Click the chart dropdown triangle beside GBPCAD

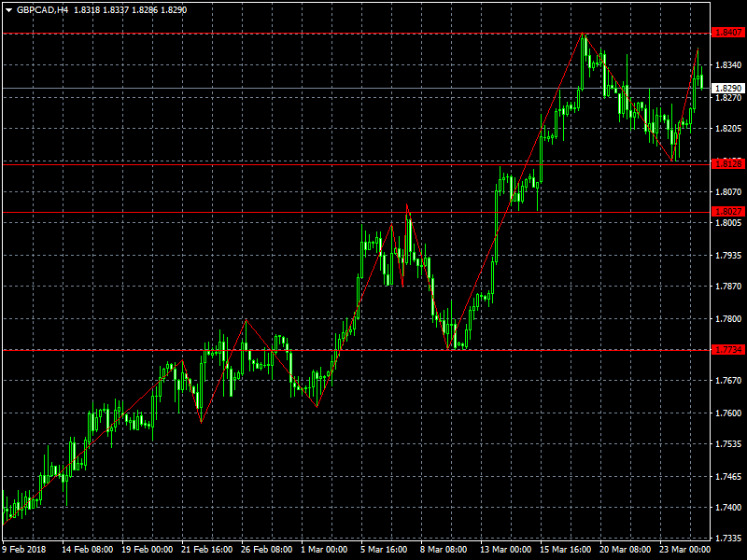coord(8,10)
